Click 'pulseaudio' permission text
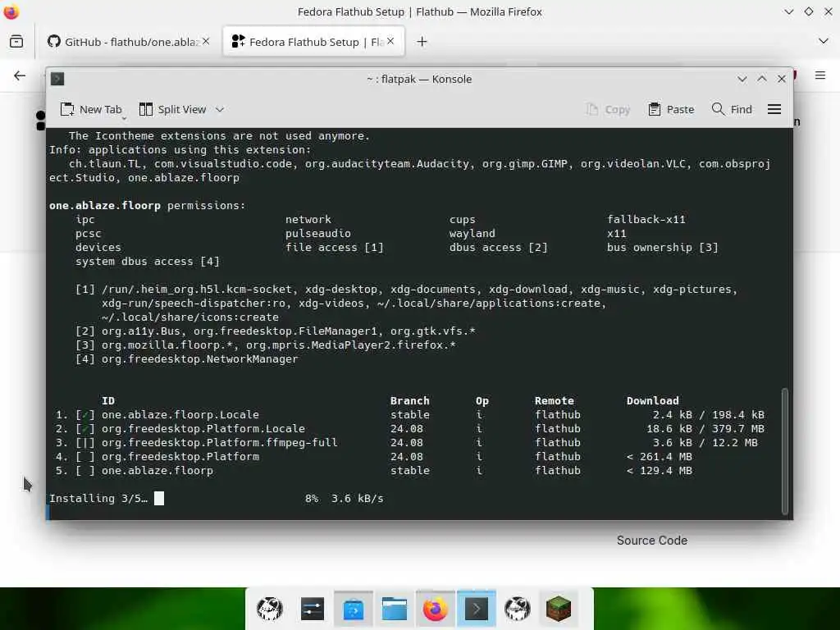 (x=317, y=234)
